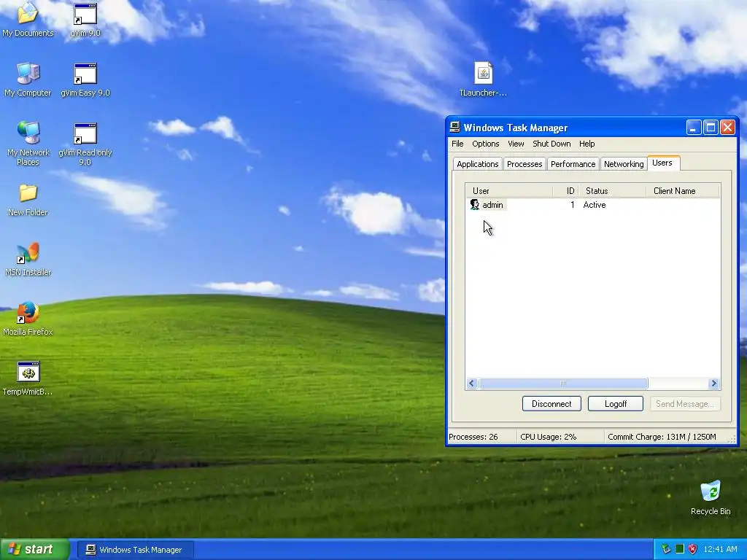Switch to the Performance tab

573,164
